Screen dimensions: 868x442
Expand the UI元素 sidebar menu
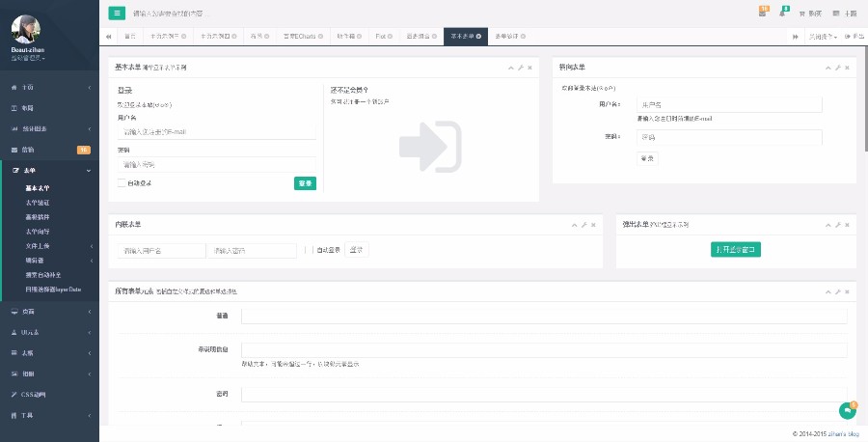[x=50, y=332]
